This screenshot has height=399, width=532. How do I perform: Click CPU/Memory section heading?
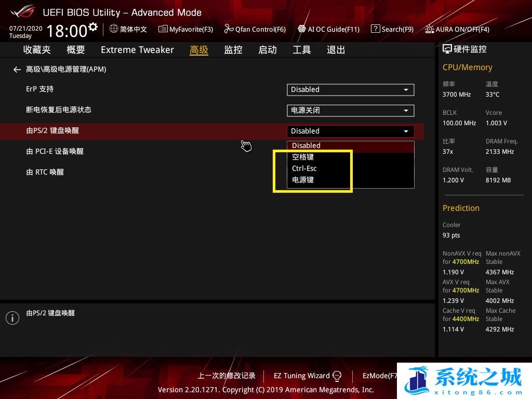click(x=468, y=68)
